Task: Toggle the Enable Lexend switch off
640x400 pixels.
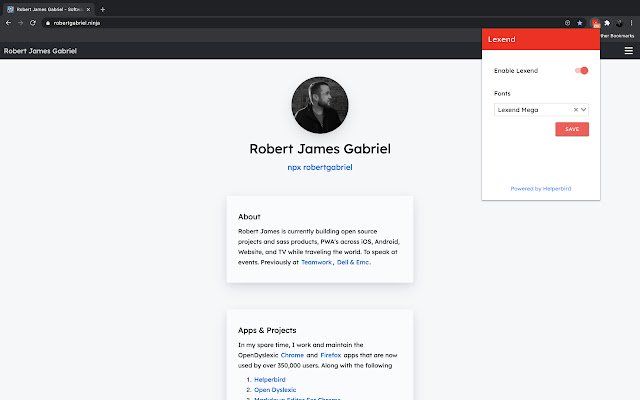Action: pos(582,71)
